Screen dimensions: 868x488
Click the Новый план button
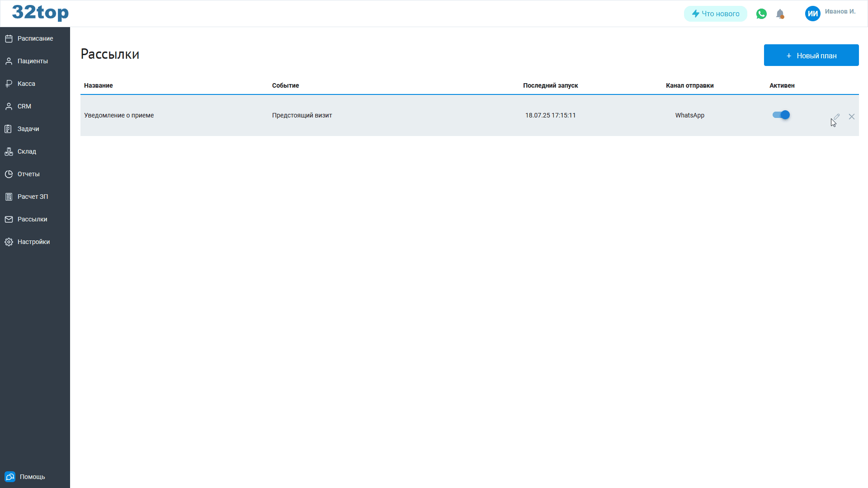[811, 55]
